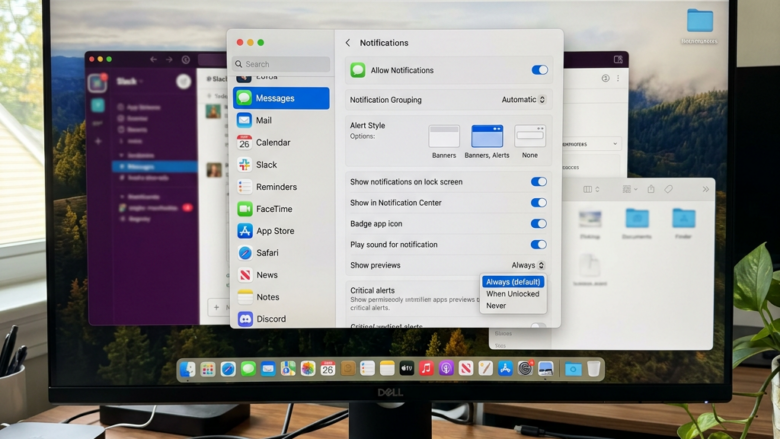
Task: Click the Tags icon in Finder toolbar
Action: click(x=669, y=189)
